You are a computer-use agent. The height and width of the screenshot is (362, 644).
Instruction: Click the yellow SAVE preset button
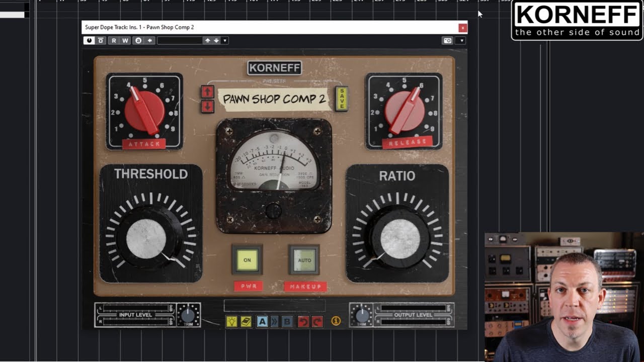[342, 99]
